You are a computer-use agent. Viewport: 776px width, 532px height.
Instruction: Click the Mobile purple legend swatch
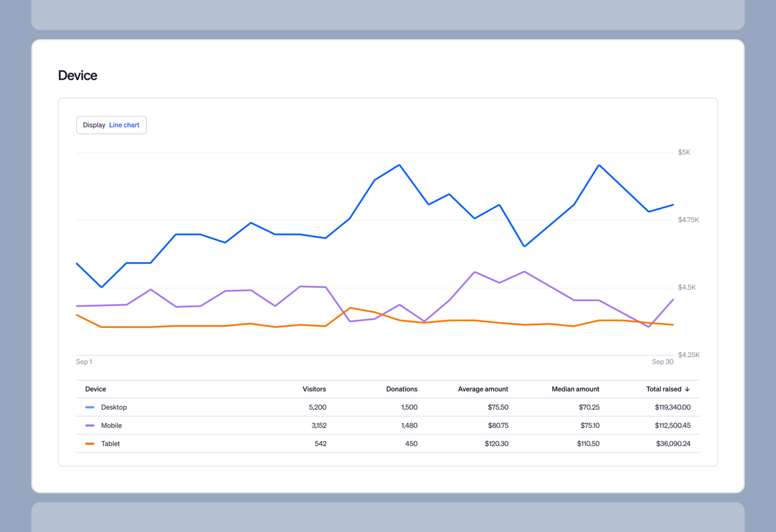click(90, 426)
